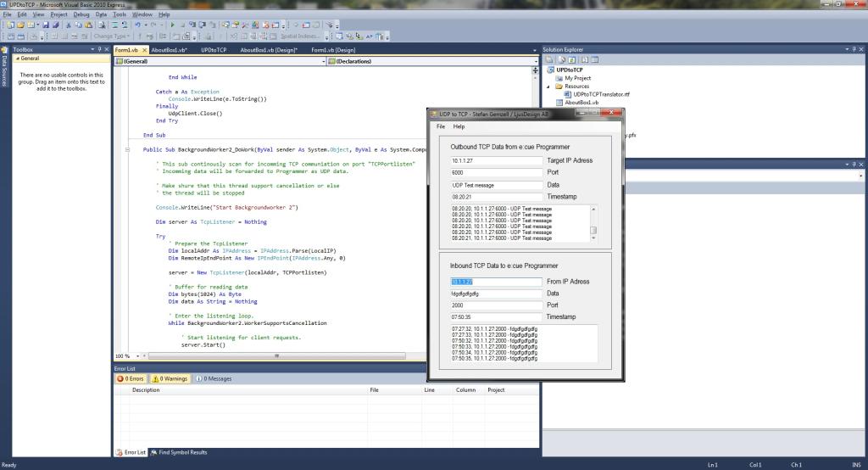Click the Undo toolbar icon
This screenshot has height=470, width=868.
(x=137, y=25)
